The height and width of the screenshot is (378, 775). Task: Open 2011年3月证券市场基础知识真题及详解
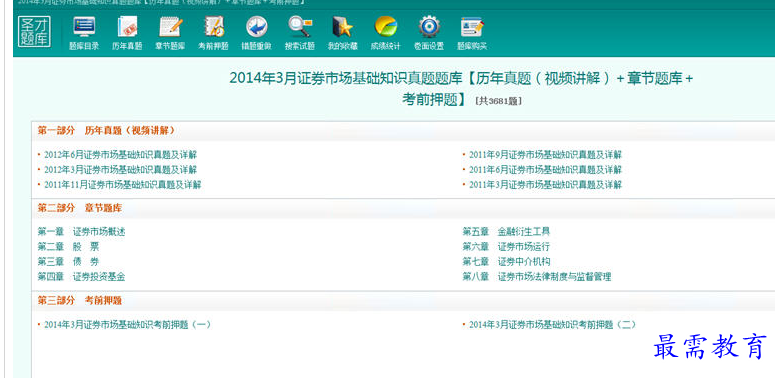(x=545, y=185)
